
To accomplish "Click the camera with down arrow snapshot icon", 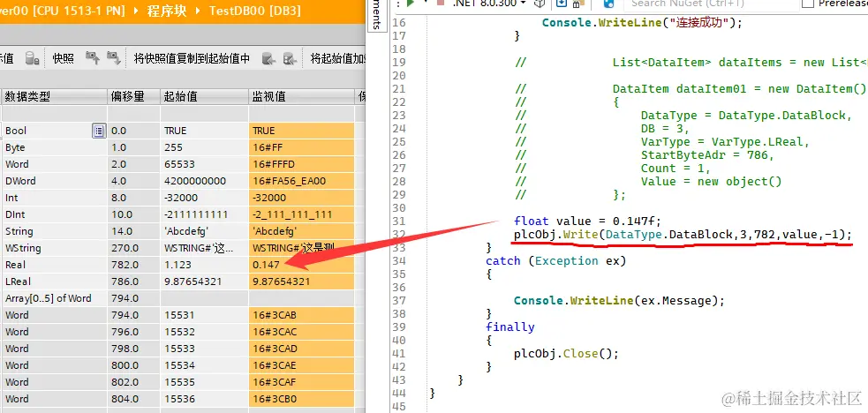I will [x=114, y=58].
